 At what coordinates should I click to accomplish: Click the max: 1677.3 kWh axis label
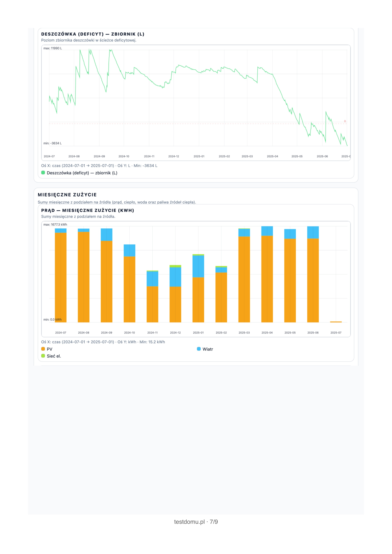tap(55, 224)
